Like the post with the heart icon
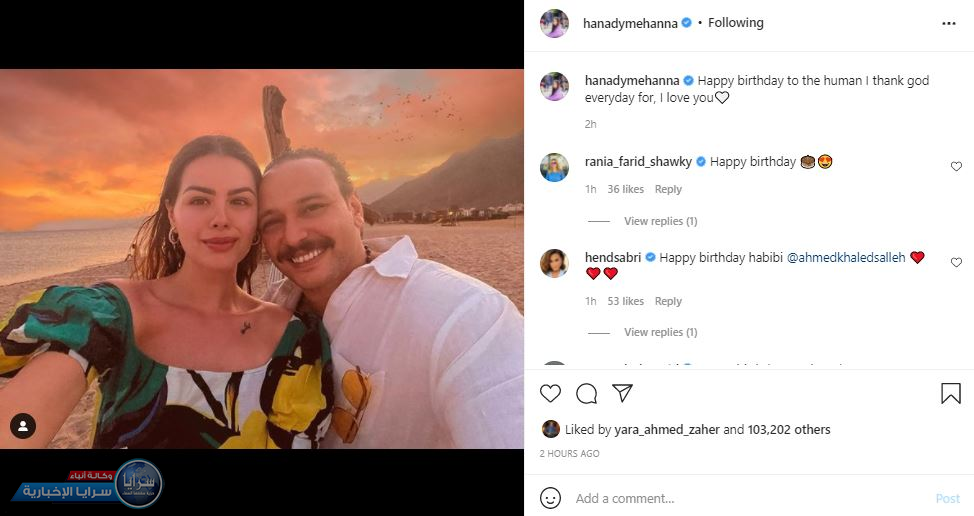This screenshot has height=516, width=974. coord(550,394)
